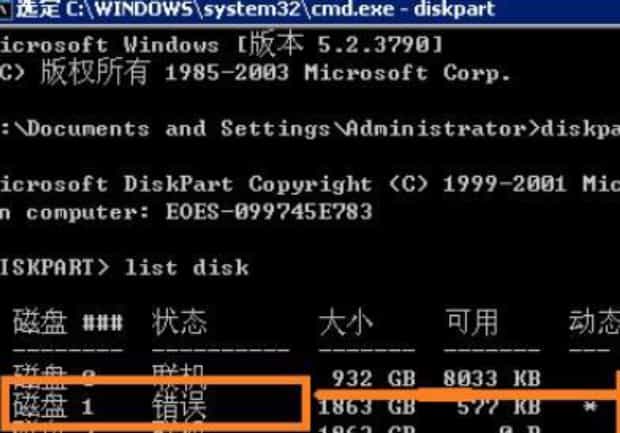Click the 1863 GB size for disk 1
This screenshot has width=620, height=433.
367,407
